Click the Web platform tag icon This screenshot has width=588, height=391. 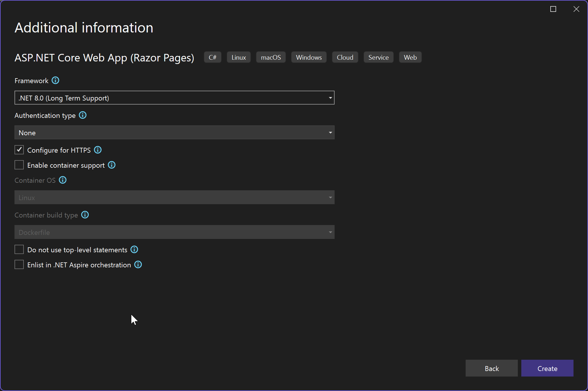(x=410, y=57)
